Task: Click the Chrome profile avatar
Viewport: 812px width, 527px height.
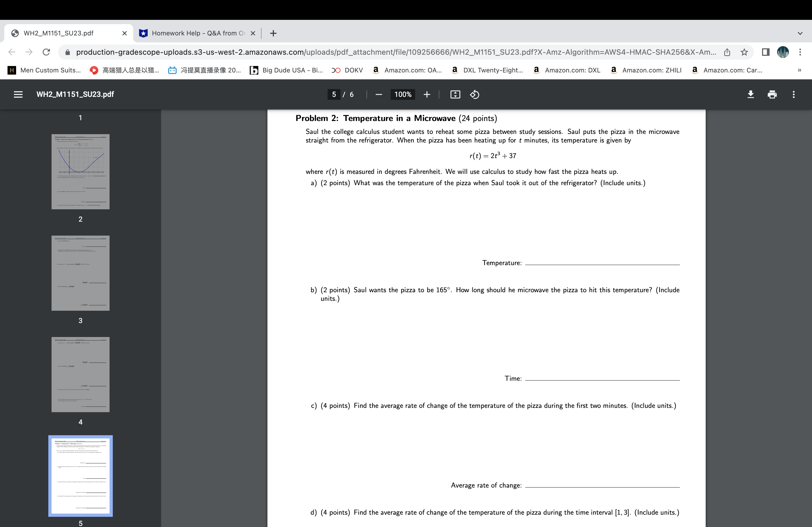Action: coord(782,52)
